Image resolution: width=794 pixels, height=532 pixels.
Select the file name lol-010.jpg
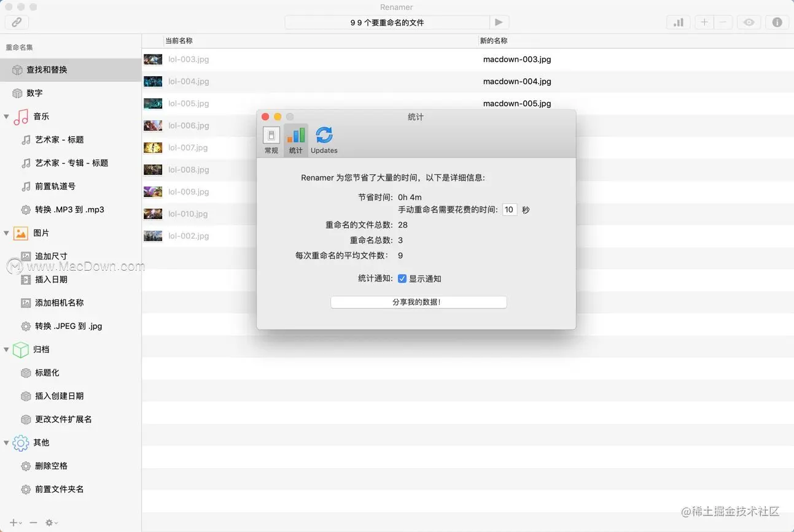click(188, 214)
